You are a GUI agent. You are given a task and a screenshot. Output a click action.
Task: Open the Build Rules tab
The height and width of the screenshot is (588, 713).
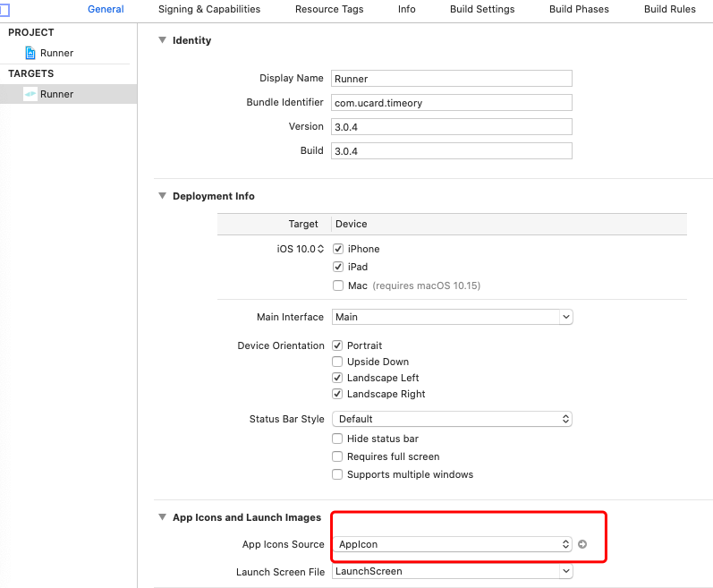coord(670,9)
